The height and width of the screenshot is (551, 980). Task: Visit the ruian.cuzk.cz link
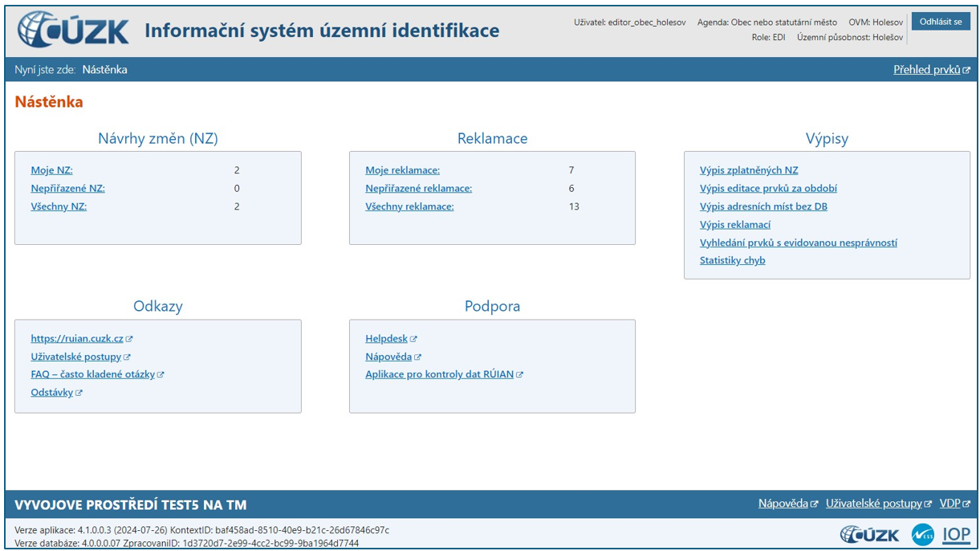[76, 339]
